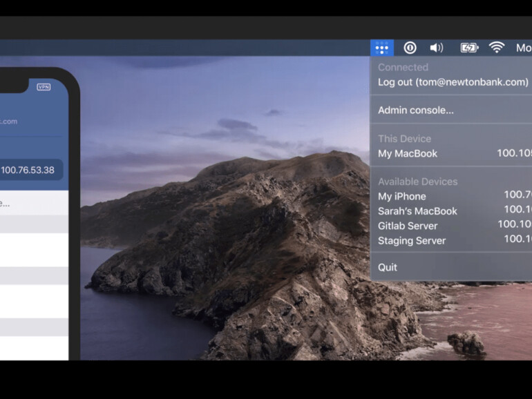Screen dimensions: 532x399
Task: Log out of tom@newtonbank.com account
Action: coord(453,82)
